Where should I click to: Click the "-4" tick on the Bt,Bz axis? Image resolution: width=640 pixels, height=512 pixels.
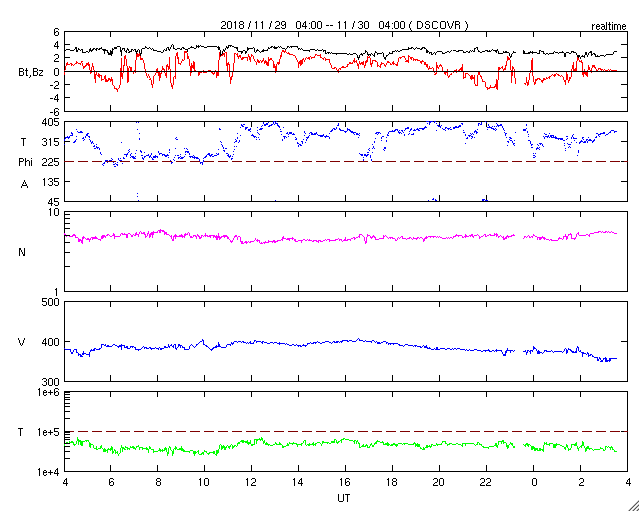[54, 98]
